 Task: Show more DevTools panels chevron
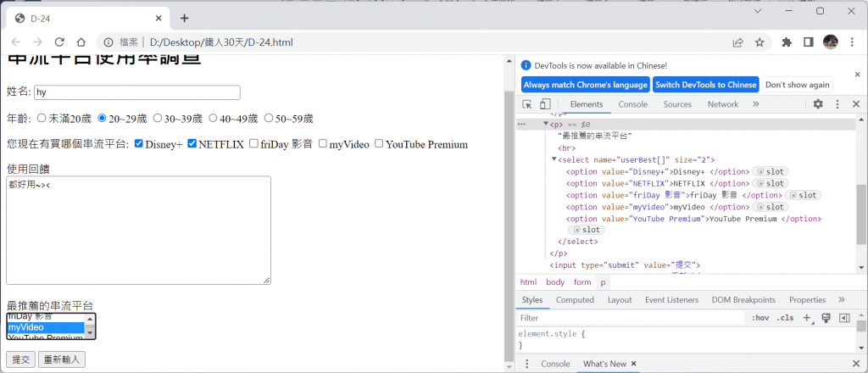point(755,104)
